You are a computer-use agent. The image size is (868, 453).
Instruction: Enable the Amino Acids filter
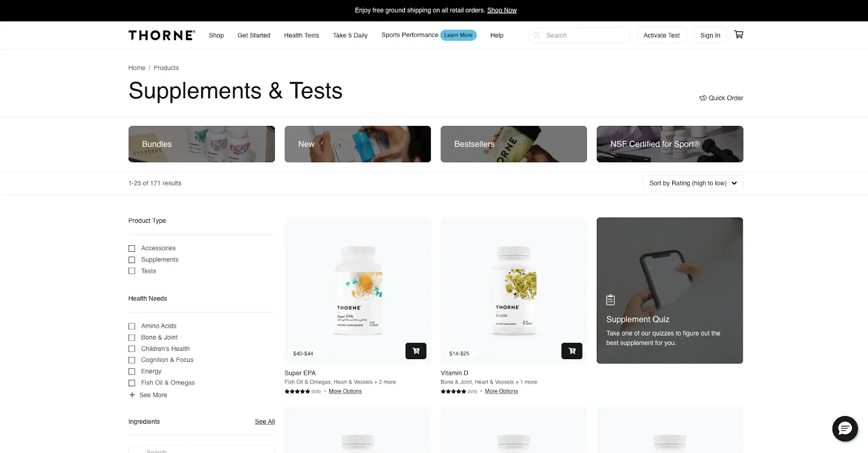132,326
